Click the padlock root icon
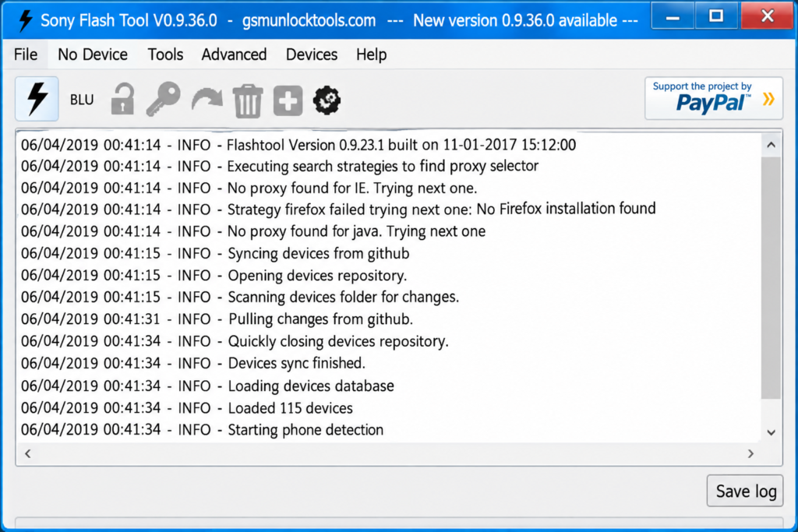This screenshot has height=532, width=798. point(122,99)
